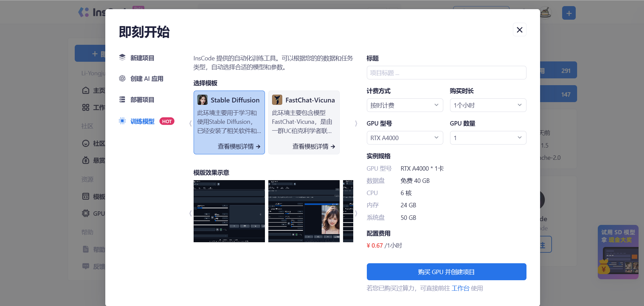Open the GPU 型号 dropdown RTX A4000
This screenshot has width=644, height=306.
[405, 138]
